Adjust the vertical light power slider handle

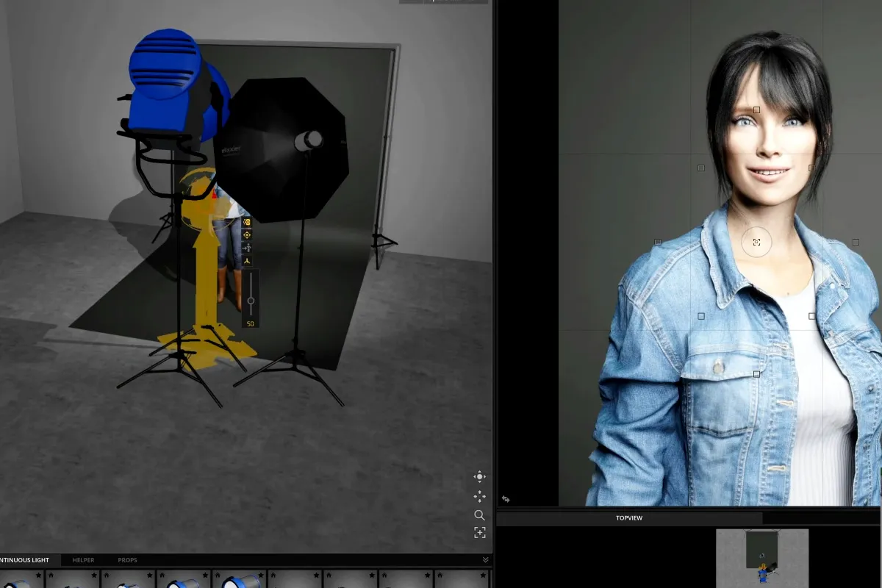[x=251, y=301]
